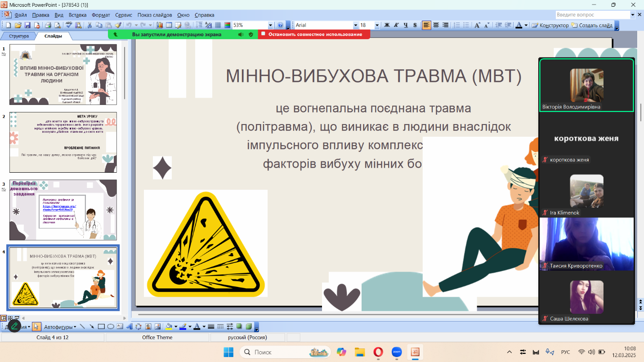644x362 pixels.
Task: Open the zoom percentage dropdown
Action: (270, 25)
